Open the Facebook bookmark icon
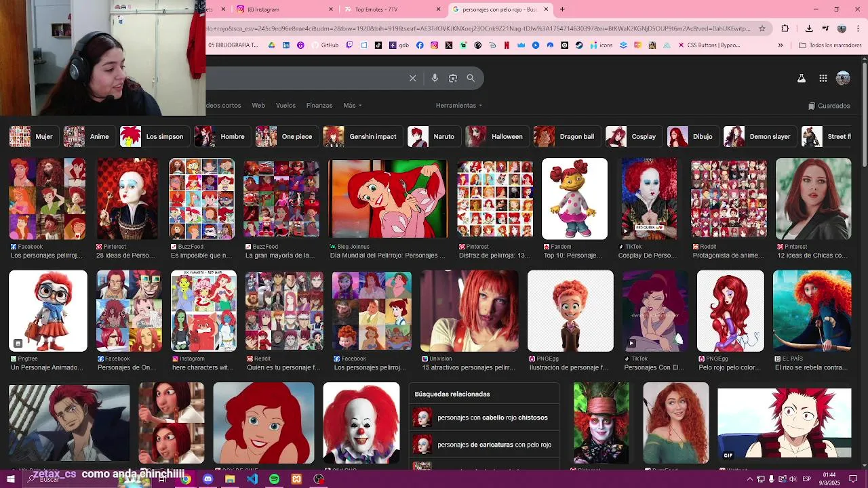The image size is (868, 488). click(420, 45)
